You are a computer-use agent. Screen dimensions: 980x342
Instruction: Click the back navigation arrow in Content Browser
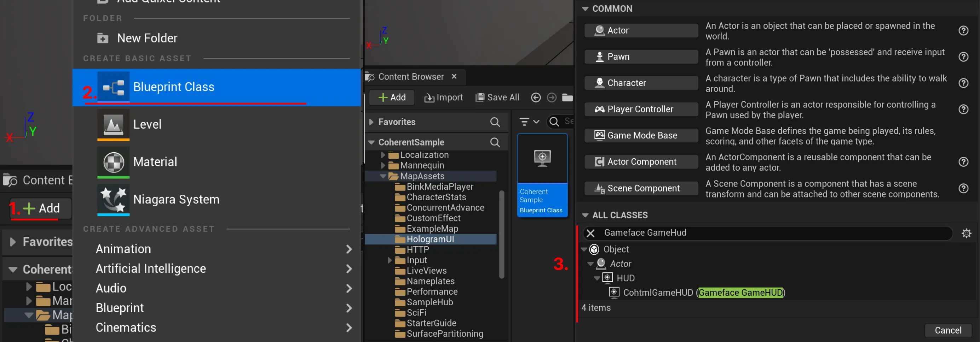(536, 98)
